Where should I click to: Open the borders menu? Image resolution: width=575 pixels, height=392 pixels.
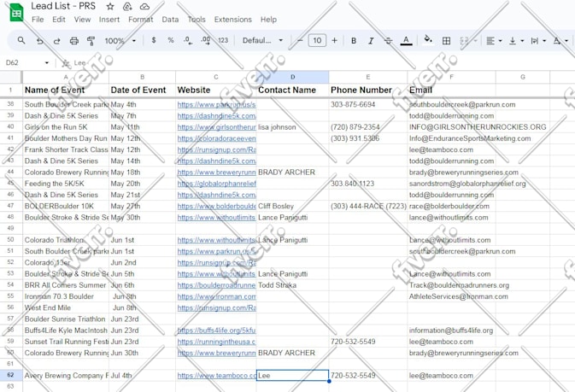pos(446,41)
